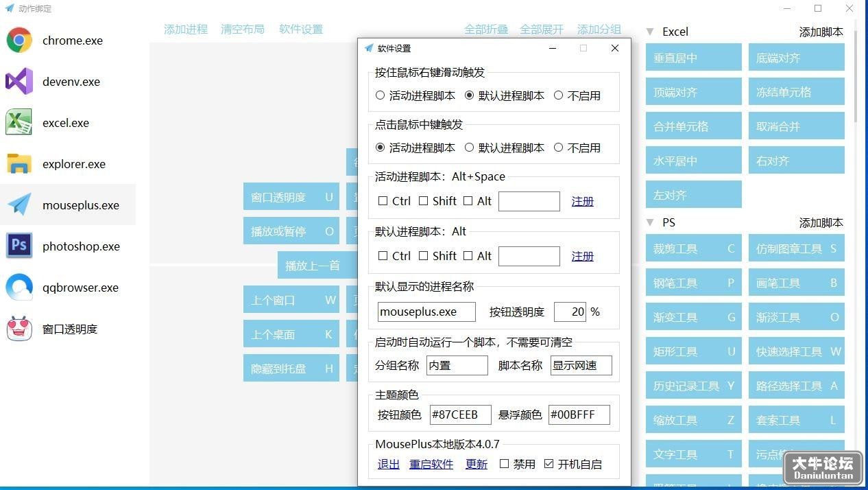Click the 动作绑定 title bar app icon
The image size is (868, 490).
(10, 9)
